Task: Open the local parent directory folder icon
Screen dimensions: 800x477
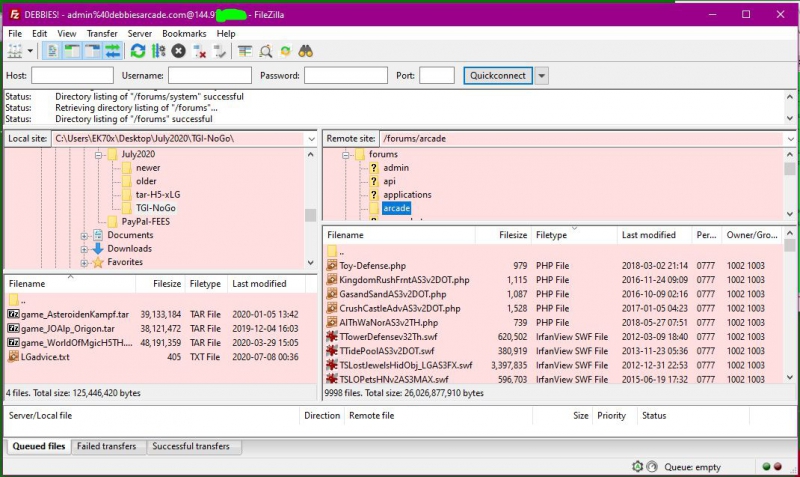Action: (x=13, y=300)
